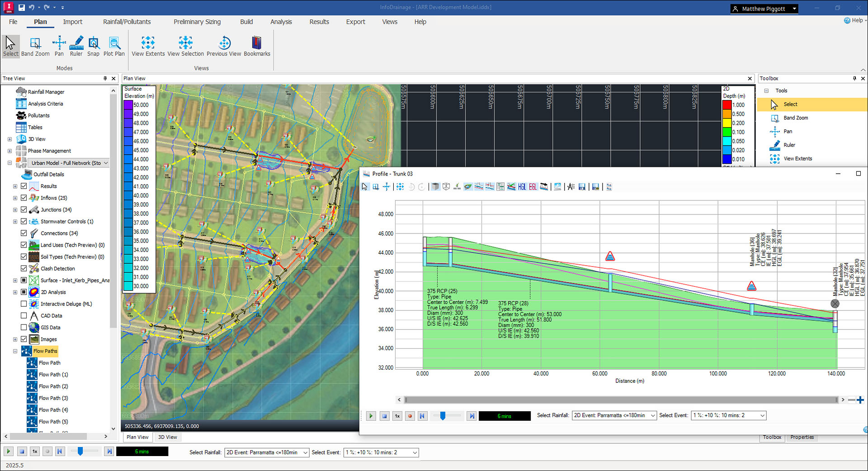Open the 3D View tab below the plan

(x=168, y=437)
